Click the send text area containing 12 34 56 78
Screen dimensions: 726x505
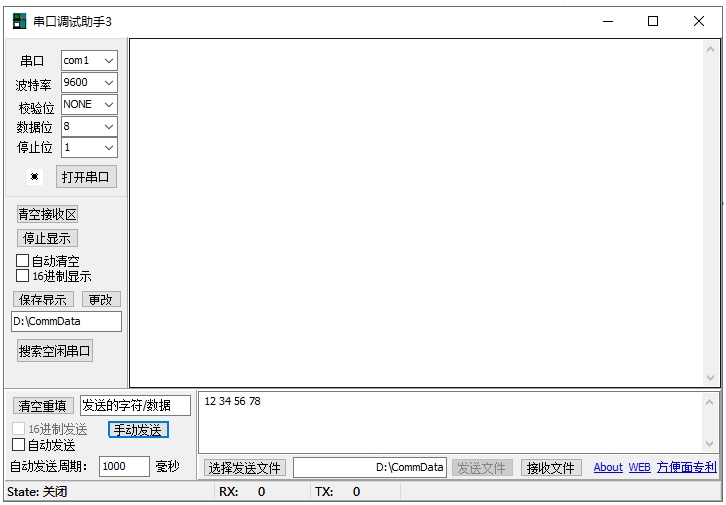click(x=450, y=422)
